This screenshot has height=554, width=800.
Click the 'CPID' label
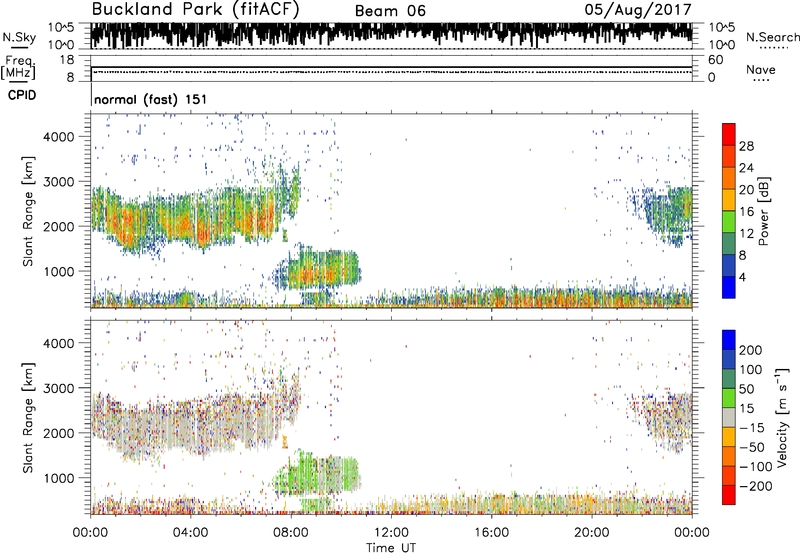click(x=22, y=95)
